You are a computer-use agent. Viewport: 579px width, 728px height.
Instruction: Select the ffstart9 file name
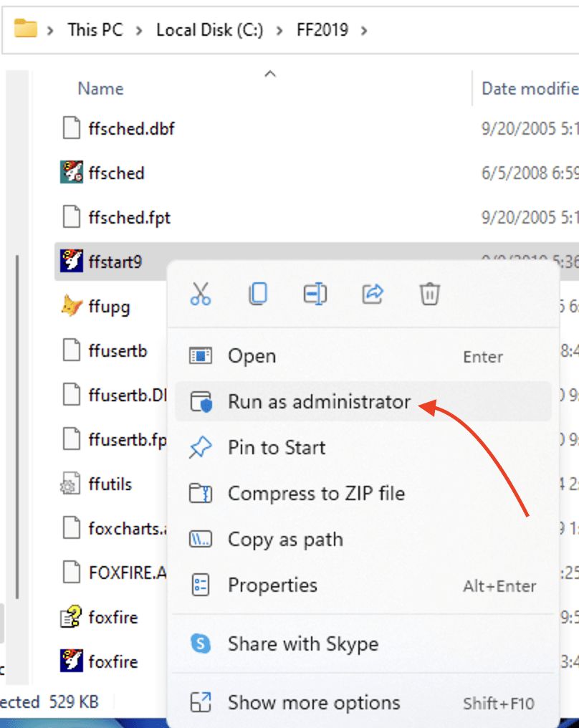click(x=115, y=262)
